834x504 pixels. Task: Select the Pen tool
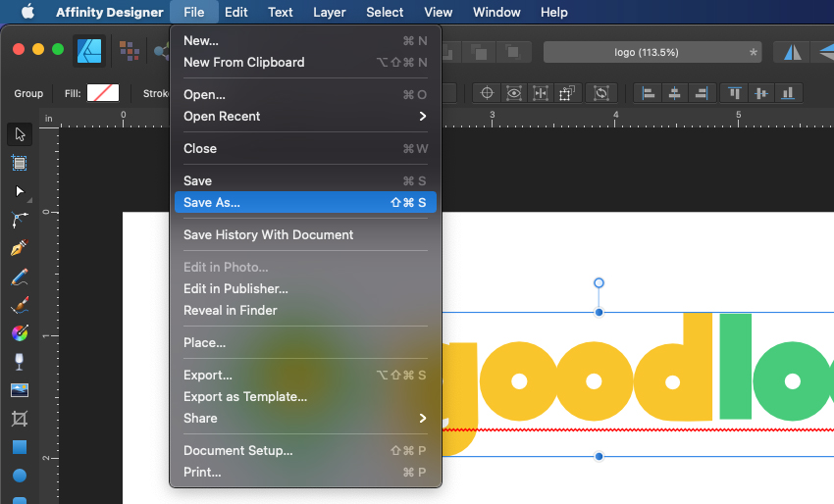(x=20, y=248)
